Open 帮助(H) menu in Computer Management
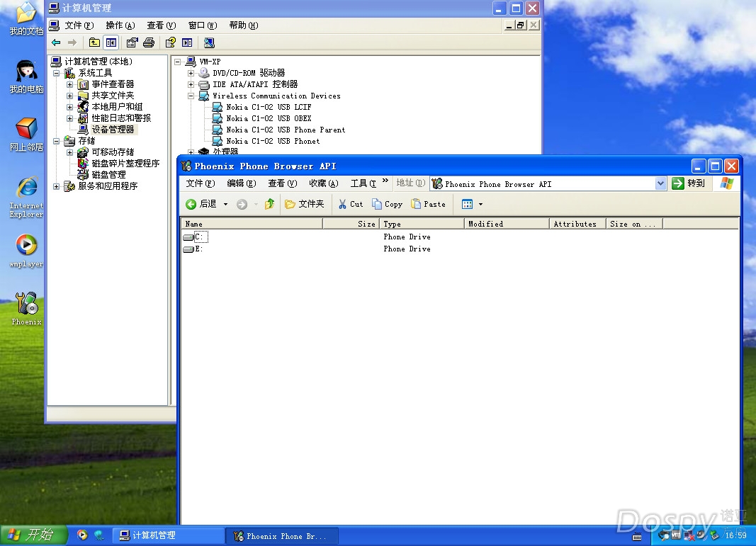Image resolution: width=756 pixels, height=546 pixels. [x=244, y=25]
